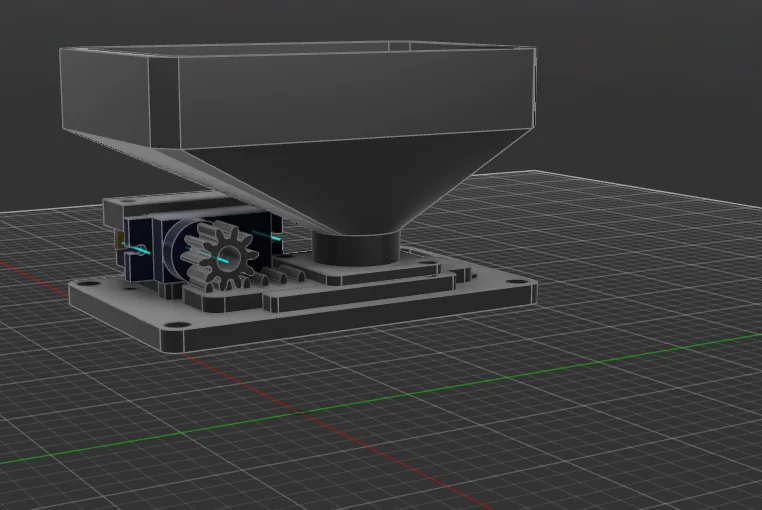Select the cylindrical neck under the hopper

(355, 248)
